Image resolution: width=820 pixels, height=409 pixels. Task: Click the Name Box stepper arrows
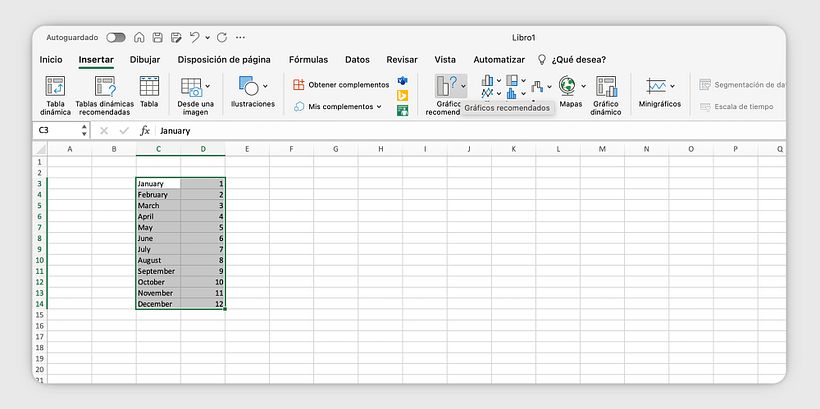(84, 131)
